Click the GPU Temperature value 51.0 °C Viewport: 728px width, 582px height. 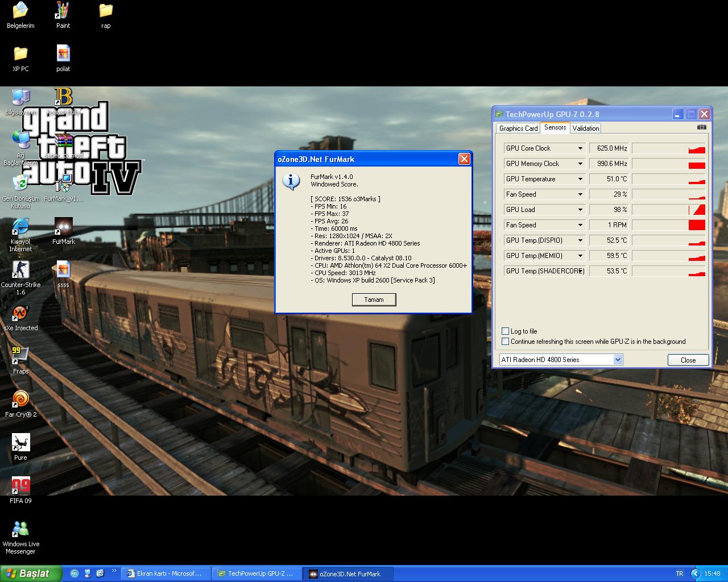[x=609, y=179]
